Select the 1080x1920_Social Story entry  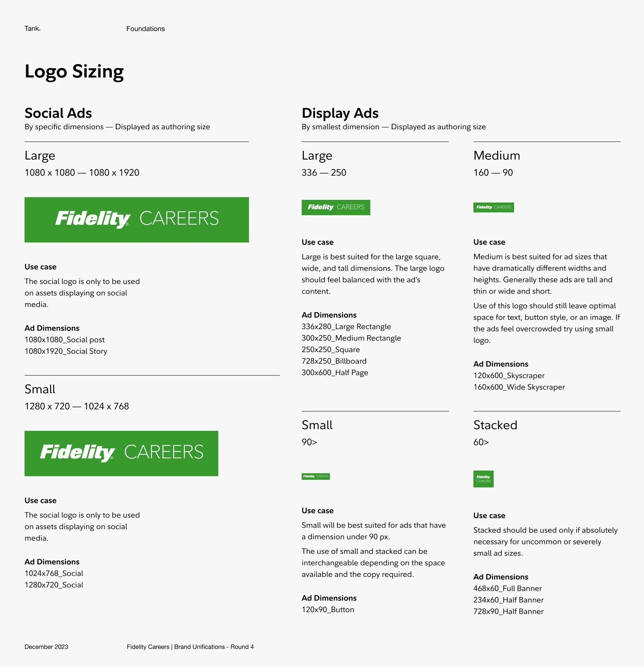tap(66, 351)
